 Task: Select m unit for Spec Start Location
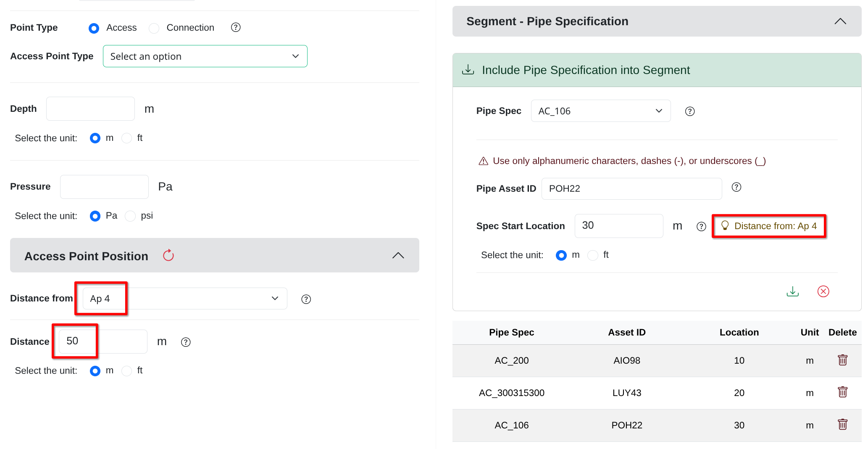[561, 255]
